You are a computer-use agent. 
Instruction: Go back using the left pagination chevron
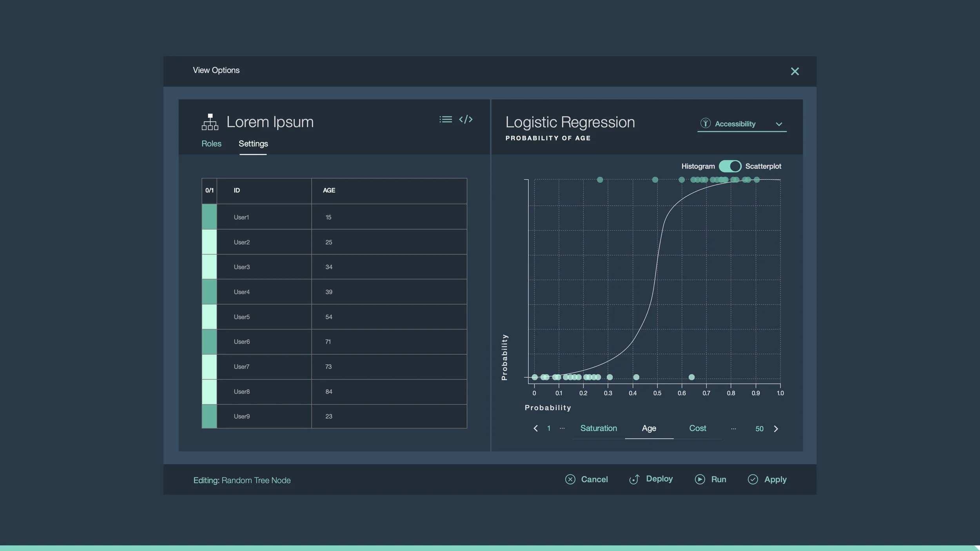pos(535,428)
